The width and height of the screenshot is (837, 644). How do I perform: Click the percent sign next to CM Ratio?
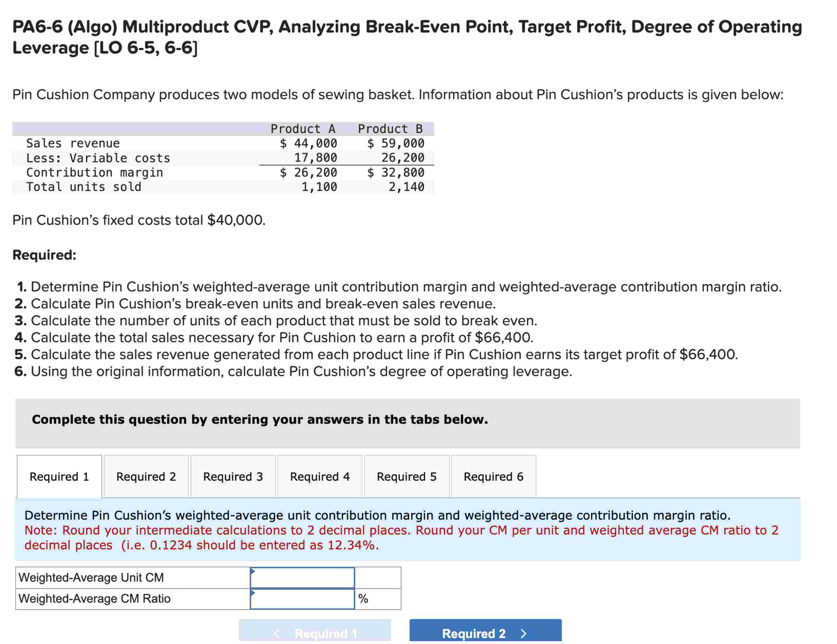tap(363, 598)
